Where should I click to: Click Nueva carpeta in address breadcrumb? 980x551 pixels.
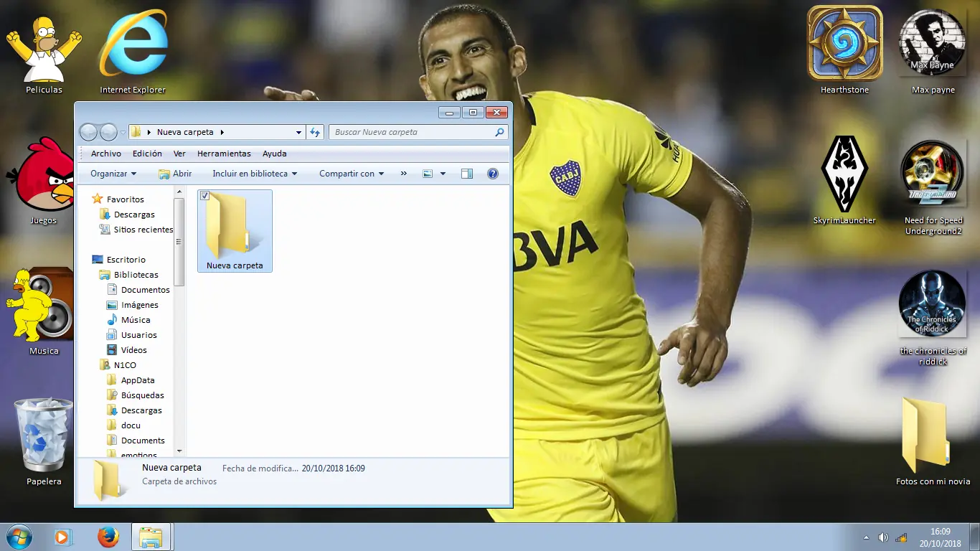tap(185, 132)
